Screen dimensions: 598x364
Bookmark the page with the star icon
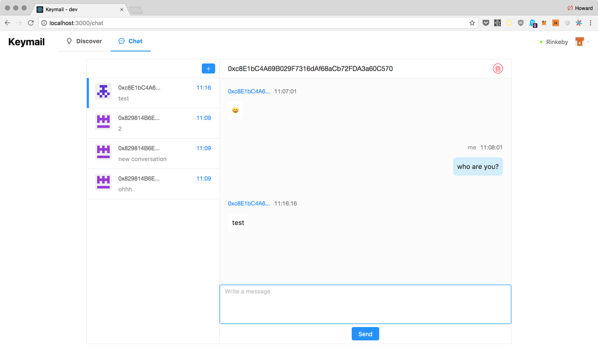pyautogui.click(x=472, y=23)
